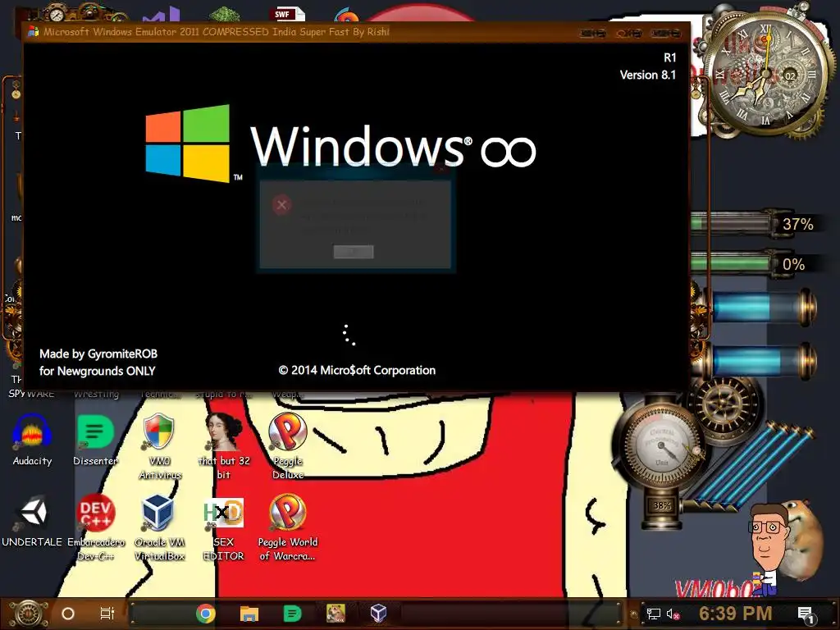Click the 0% meter gadget

[756, 263]
